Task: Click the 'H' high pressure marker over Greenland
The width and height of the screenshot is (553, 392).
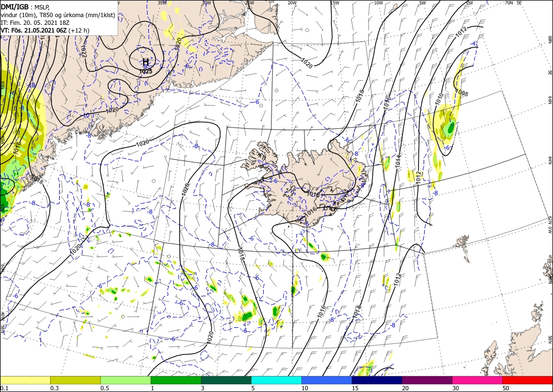Action: 145,62
